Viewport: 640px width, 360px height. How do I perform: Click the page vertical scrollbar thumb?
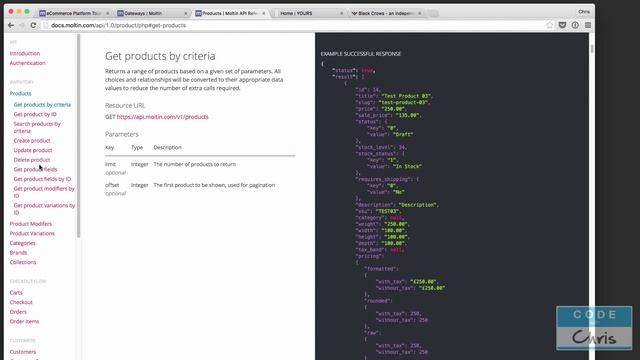pos(592,49)
